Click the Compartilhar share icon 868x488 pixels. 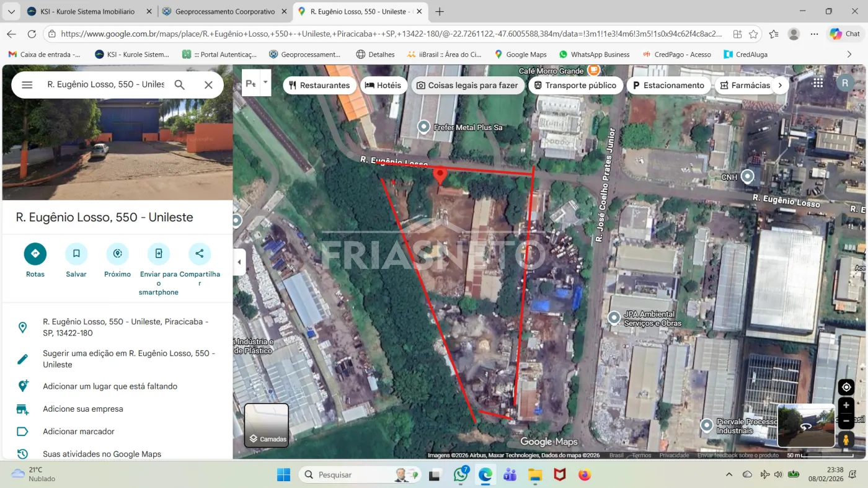200,254
